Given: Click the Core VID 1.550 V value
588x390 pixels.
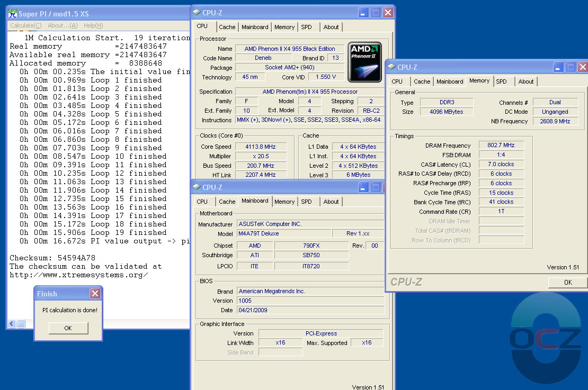Looking at the screenshot, I should point(325,77).
